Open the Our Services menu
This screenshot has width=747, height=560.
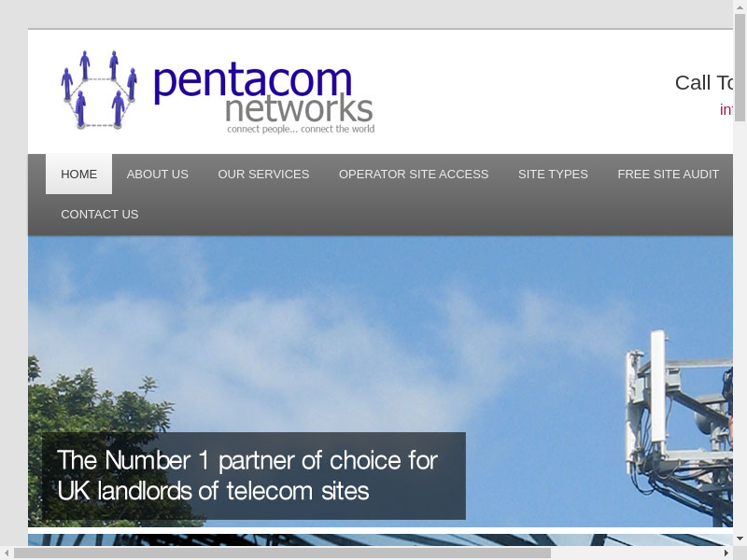(263, 174)
